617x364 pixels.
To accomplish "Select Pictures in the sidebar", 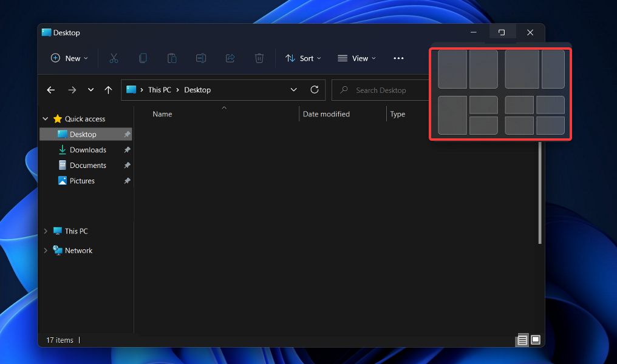I will point(81,180).
